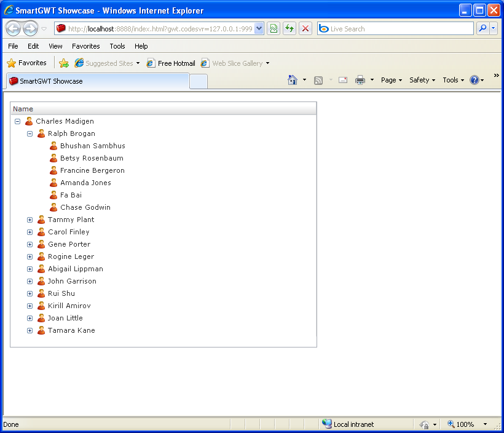Open the Tools menu in menu bar
This screenshot has width=504, height=433.
pos(117,46)
